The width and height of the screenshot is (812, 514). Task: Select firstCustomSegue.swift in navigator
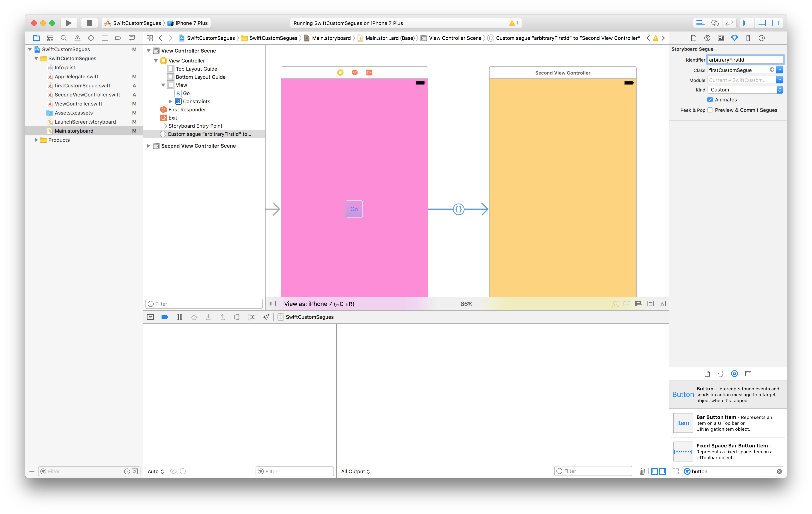pos(82,86)
